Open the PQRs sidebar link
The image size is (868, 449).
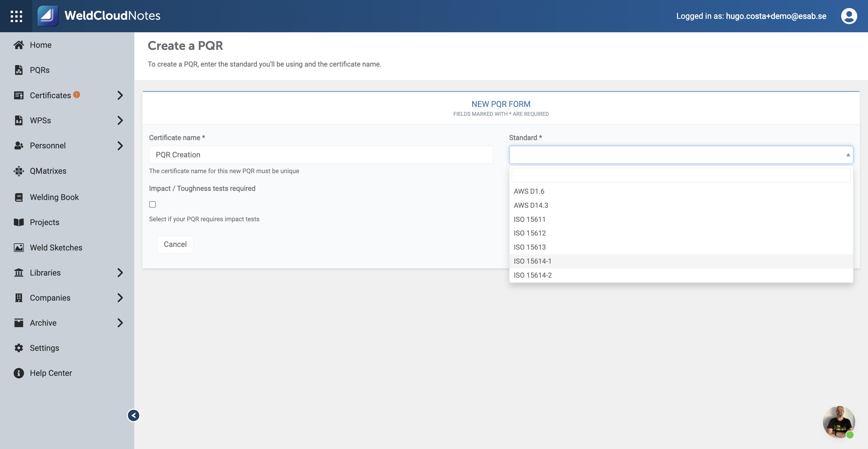click(x=39, y=70)
